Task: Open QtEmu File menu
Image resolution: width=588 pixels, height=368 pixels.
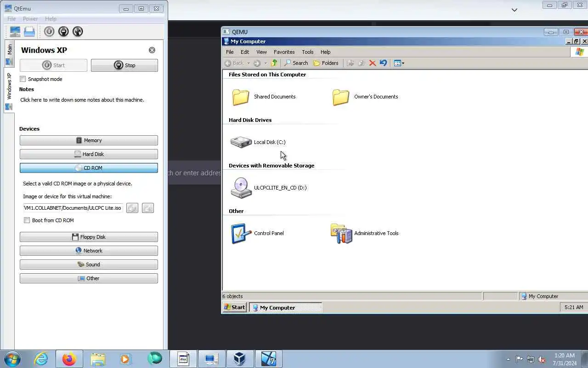Action: 11,19
